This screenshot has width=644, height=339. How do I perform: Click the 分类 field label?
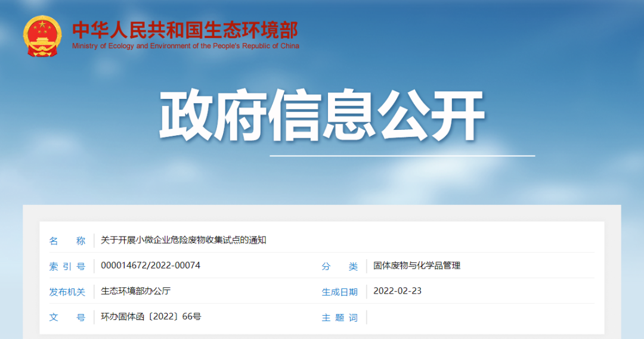[x=340, y=266]
